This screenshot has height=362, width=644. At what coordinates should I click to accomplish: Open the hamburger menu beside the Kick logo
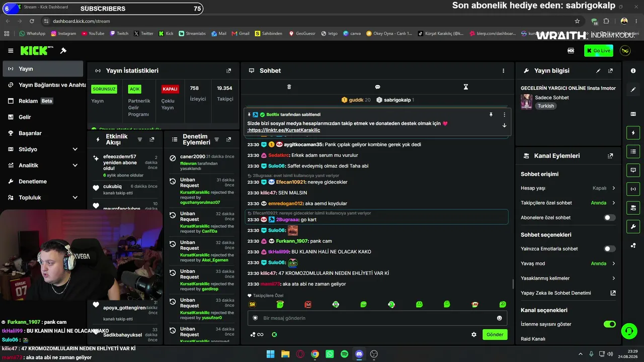click(x=11, y=51)
